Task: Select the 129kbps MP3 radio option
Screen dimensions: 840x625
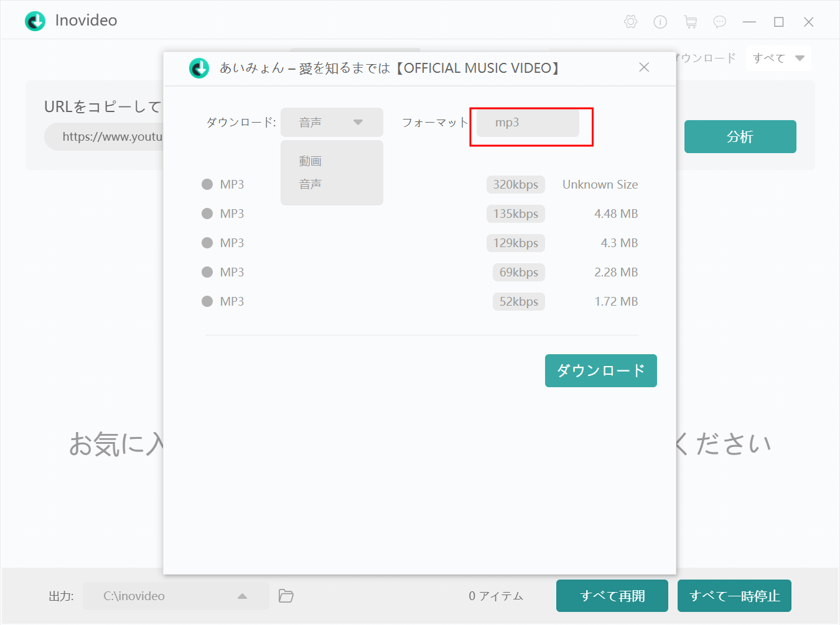Action: (x=207, y=243)
